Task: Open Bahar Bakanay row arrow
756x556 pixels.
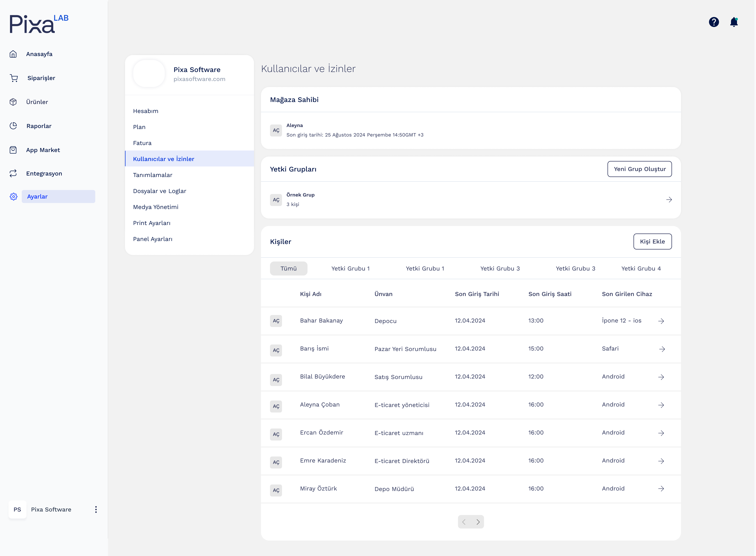Action: click(661, 321)
